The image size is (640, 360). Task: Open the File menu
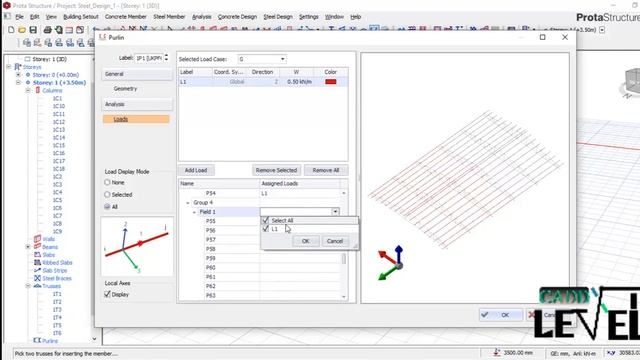19,17
